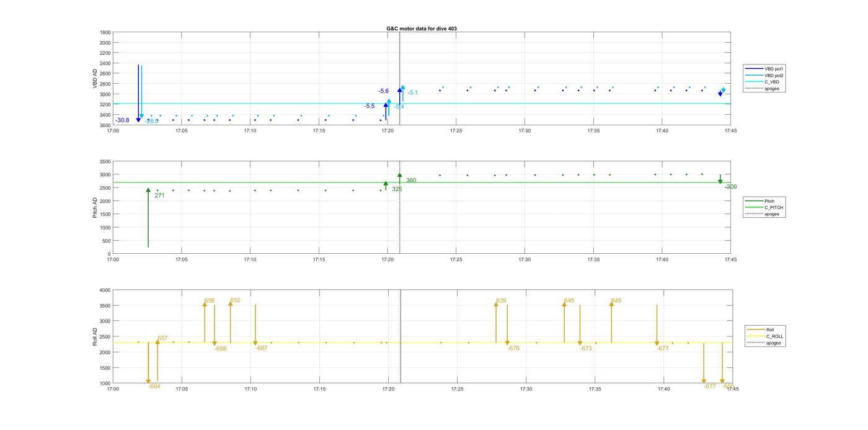Screen dimensions: 868x430
Task: Click the '325' pitch data label
Action: 397,189
